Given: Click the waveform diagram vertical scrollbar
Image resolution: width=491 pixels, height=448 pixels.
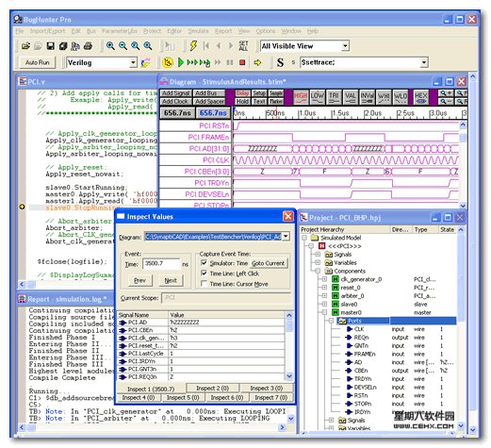Looking at the screenshot, I should pyautogui.click(x=463, y=165).
